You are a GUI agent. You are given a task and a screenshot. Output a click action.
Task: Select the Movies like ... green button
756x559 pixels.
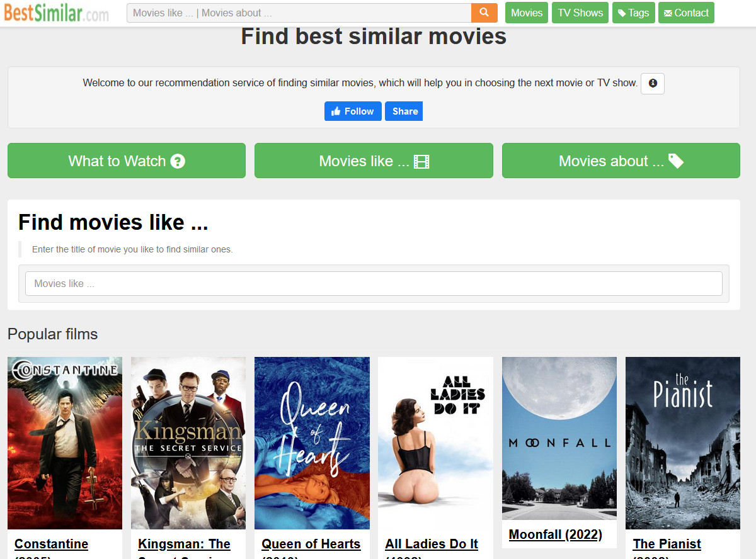point(374,161)
